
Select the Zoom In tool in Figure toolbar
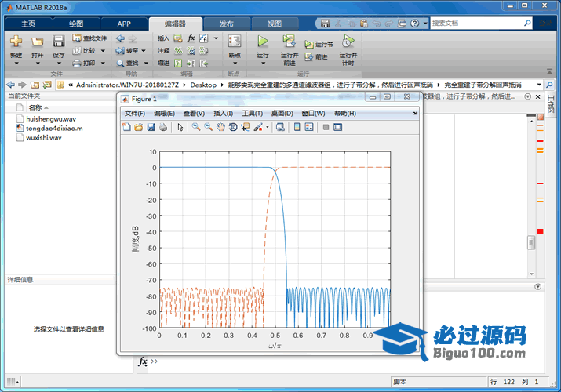(196, 127)
